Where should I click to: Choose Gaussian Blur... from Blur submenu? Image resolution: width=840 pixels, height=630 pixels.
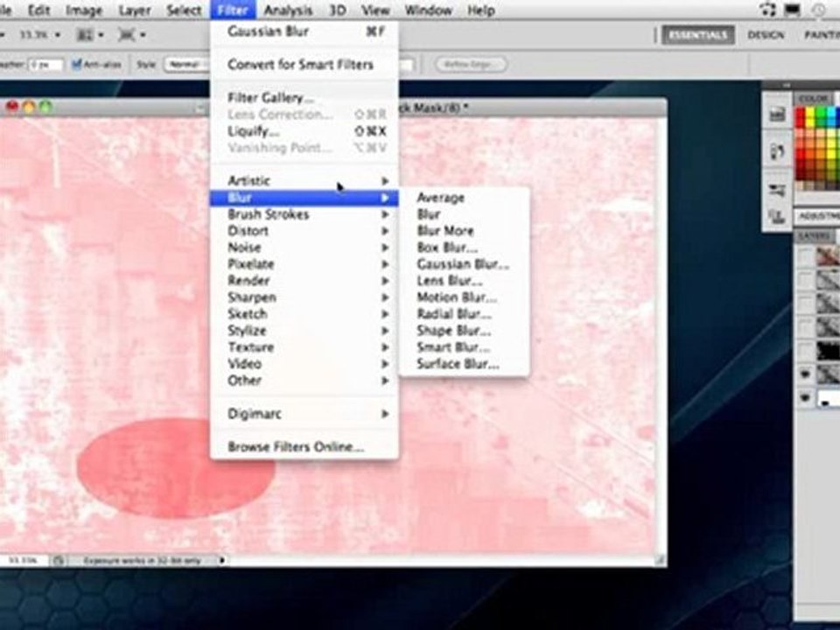pyautogui.click(x=464, y=264)
